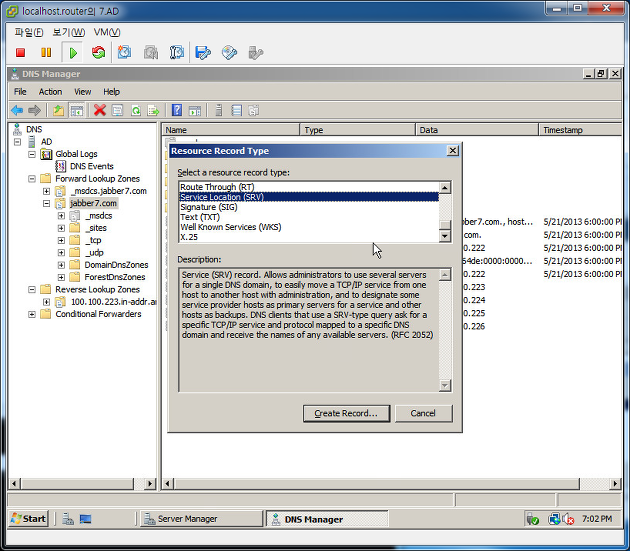The width and height of the screenshot is (630, 551).
Task: Click record type list scroll down arrow
Action: (445, 236)
